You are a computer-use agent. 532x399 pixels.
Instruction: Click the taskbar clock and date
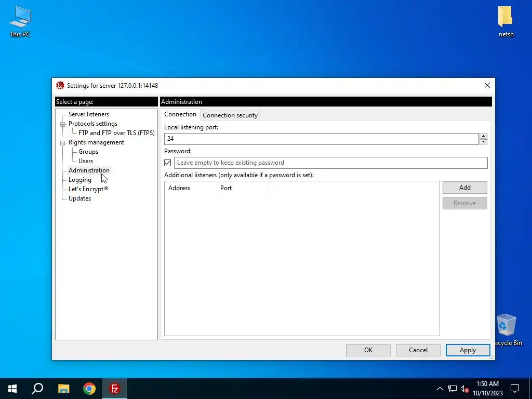click(x=487, y=389)
